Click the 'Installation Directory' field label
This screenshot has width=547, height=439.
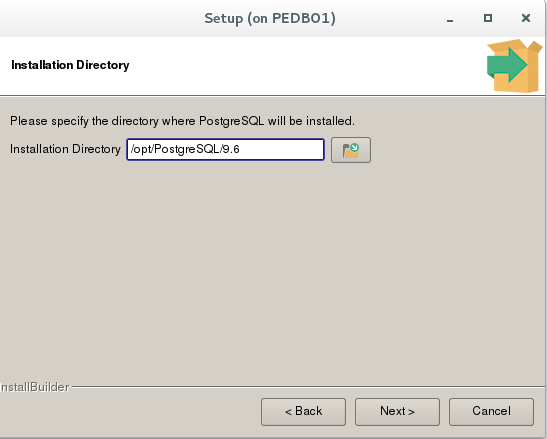(65, 149)
